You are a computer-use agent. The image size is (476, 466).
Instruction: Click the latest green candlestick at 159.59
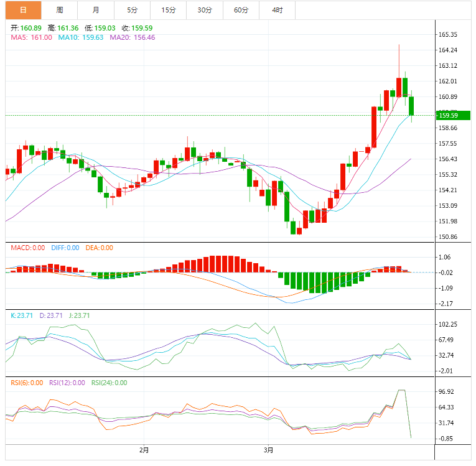click(411, 106)
